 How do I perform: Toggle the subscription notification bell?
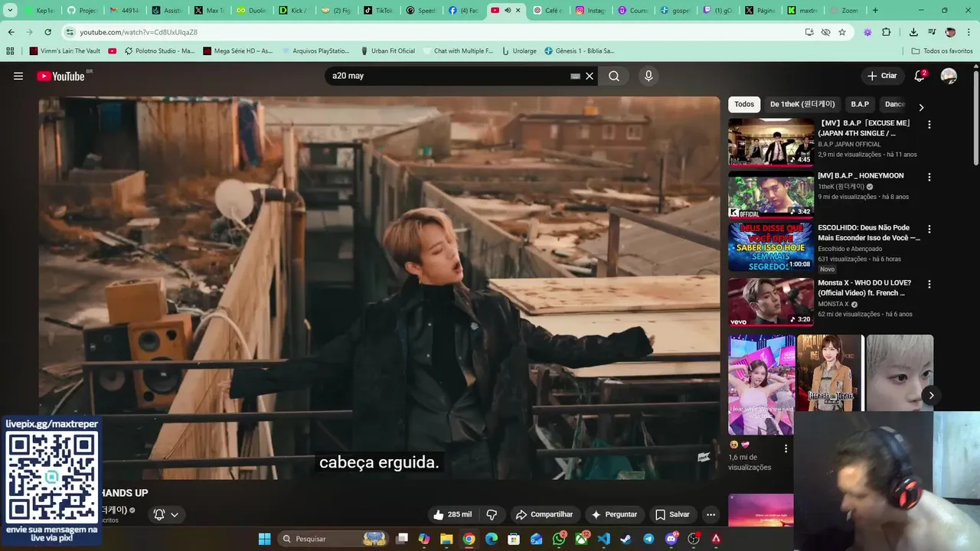pos(159,514)
